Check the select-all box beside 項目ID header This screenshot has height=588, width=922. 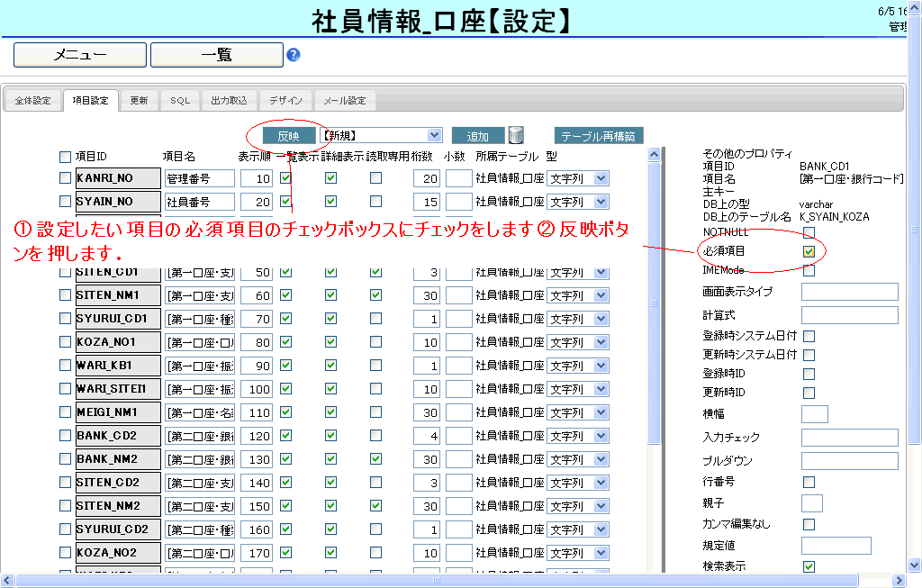point(65,157)
